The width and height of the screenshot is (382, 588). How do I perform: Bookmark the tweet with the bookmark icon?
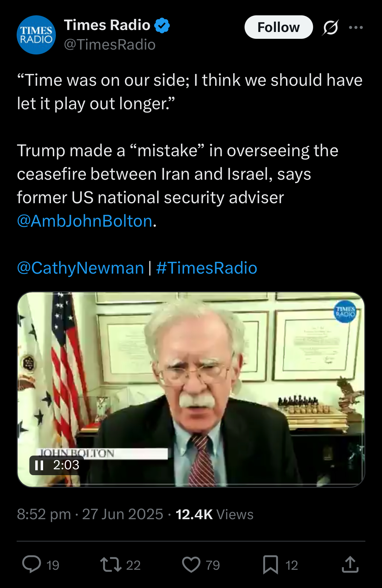pyautogui.click(x=271, y=565)
